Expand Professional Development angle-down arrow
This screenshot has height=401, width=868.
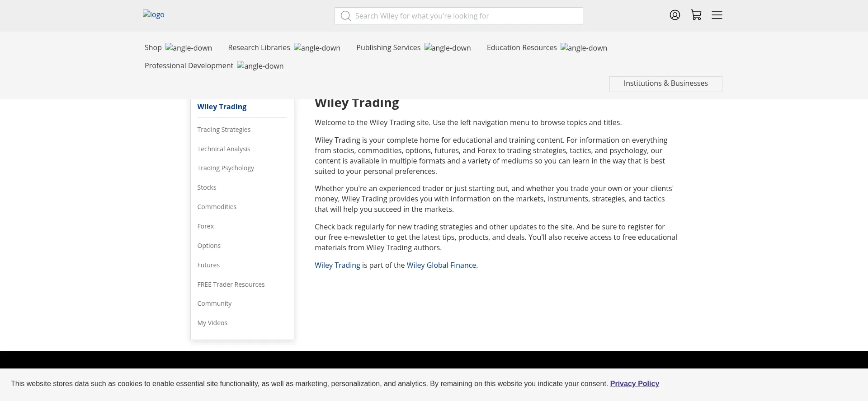click(260, 66)
